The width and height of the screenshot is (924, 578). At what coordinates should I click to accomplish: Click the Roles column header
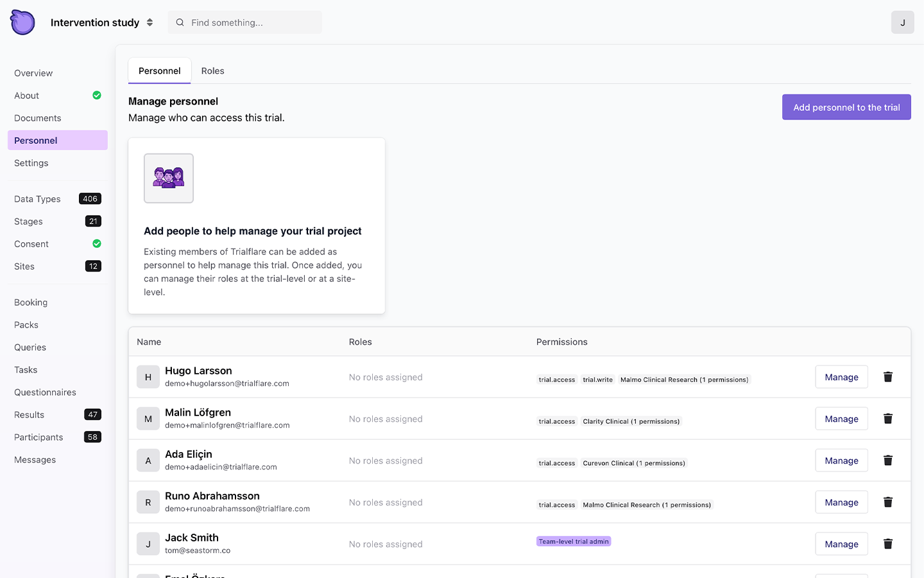point(361,342)
